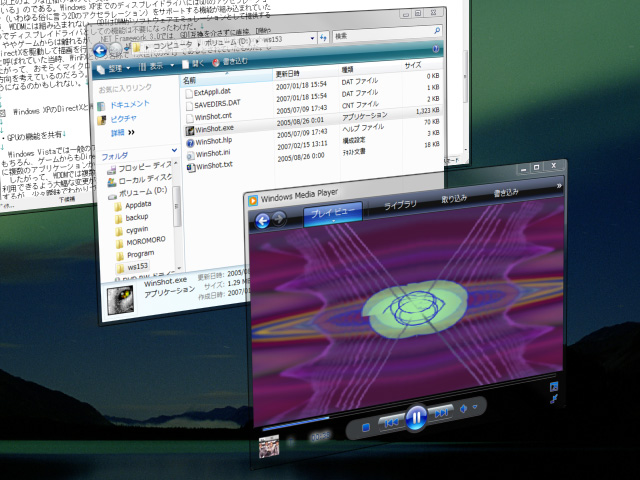Switch to the 書き込み tab in Media Player

point(506,193)
